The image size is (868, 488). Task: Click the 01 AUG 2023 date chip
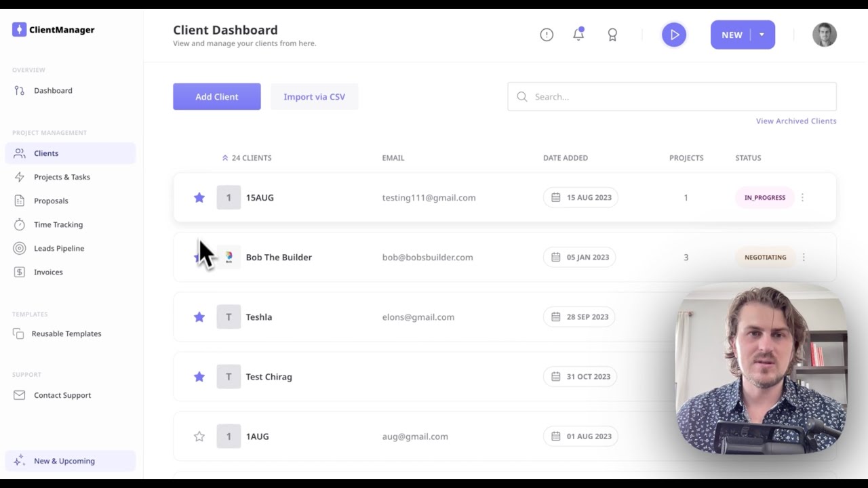(580, 436)
